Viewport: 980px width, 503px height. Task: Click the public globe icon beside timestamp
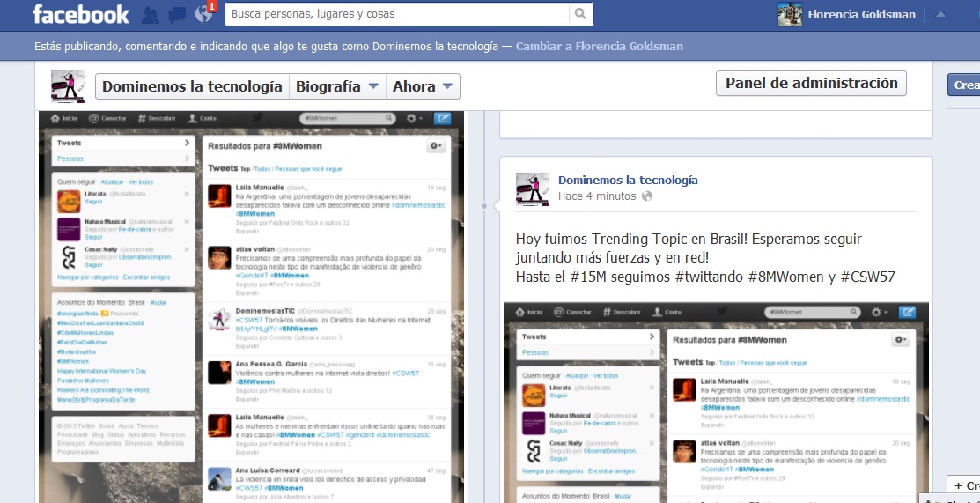point(647,196)
